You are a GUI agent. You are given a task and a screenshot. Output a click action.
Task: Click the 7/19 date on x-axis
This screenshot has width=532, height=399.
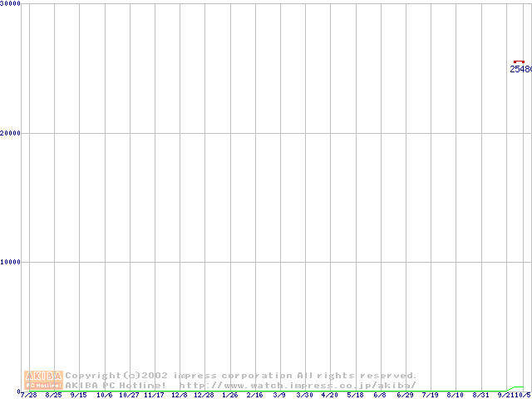click(x=430, y=395)
